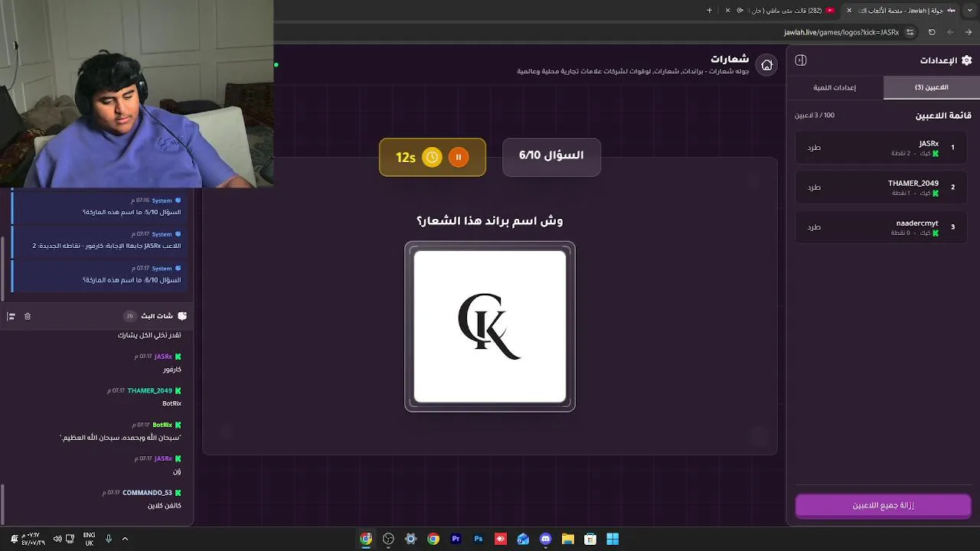Viewport: 980px width, 551px height.
Task: Go back in browser history
Action: (969, 32)
